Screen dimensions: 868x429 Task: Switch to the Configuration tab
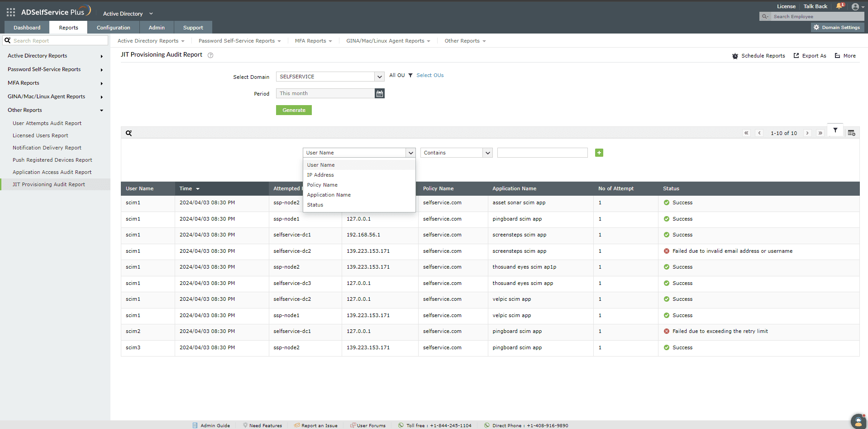pyautogui.click(x=113, y=27)
